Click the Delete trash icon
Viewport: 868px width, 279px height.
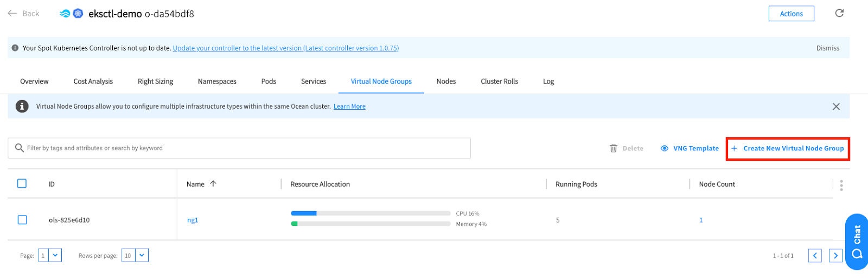click(614, 148)
